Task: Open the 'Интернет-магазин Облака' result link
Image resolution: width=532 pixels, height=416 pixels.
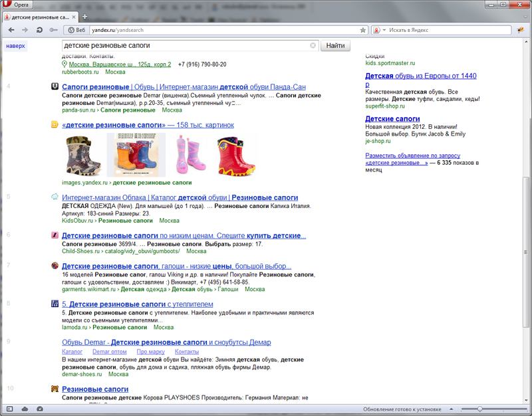Action: coord(180,197)
